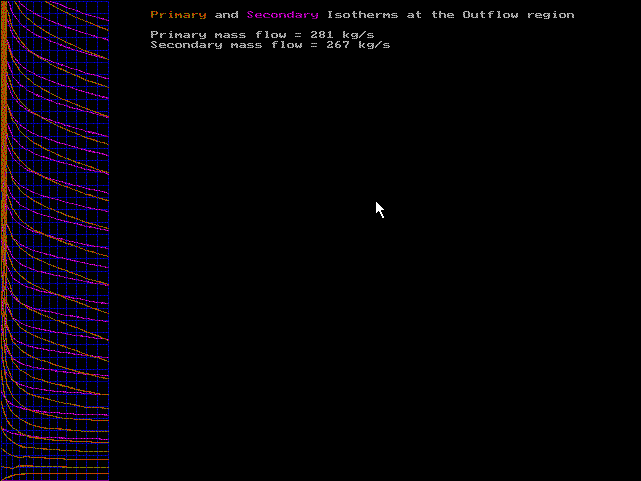The image size is (641, 481).
Task: Click the right border of the blue grid
Action: point(109,240)
